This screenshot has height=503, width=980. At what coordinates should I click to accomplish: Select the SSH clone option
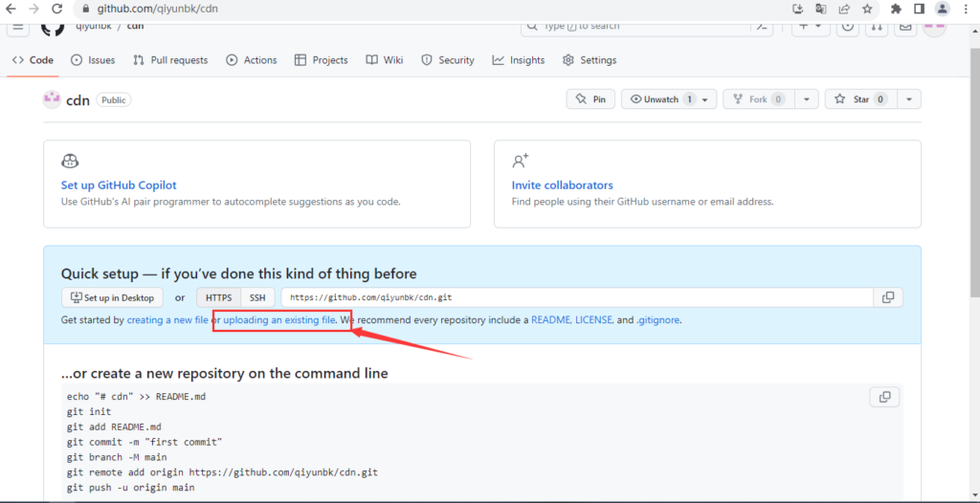(x=257, y=297)
